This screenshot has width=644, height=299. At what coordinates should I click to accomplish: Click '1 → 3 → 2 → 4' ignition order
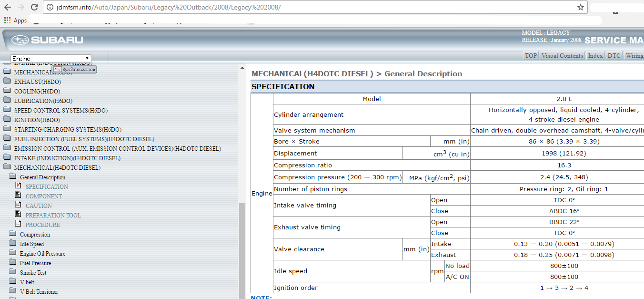[x=564, y=288]
